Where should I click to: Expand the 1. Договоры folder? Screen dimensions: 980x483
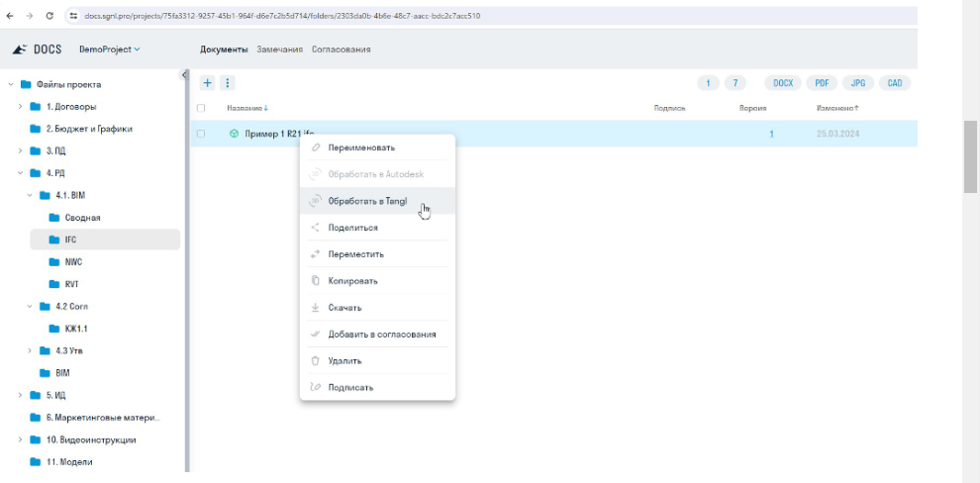point(20,106)
